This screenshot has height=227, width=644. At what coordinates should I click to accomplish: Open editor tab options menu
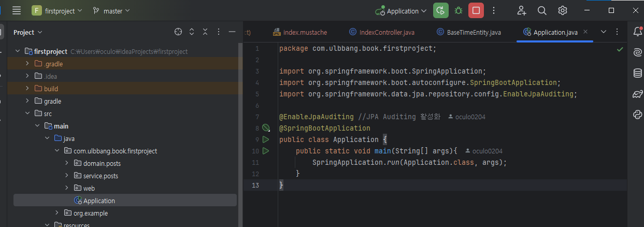coord(617,32)
